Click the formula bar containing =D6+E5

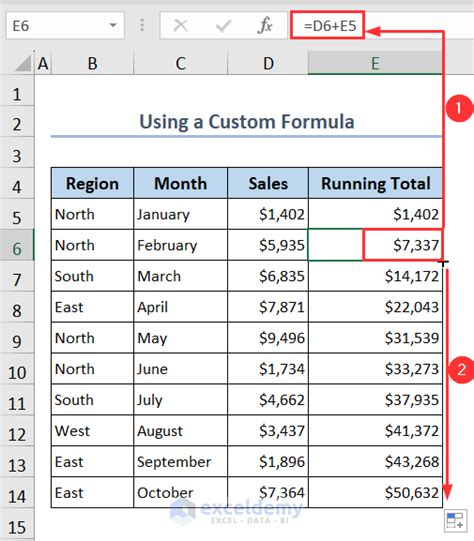382,25
